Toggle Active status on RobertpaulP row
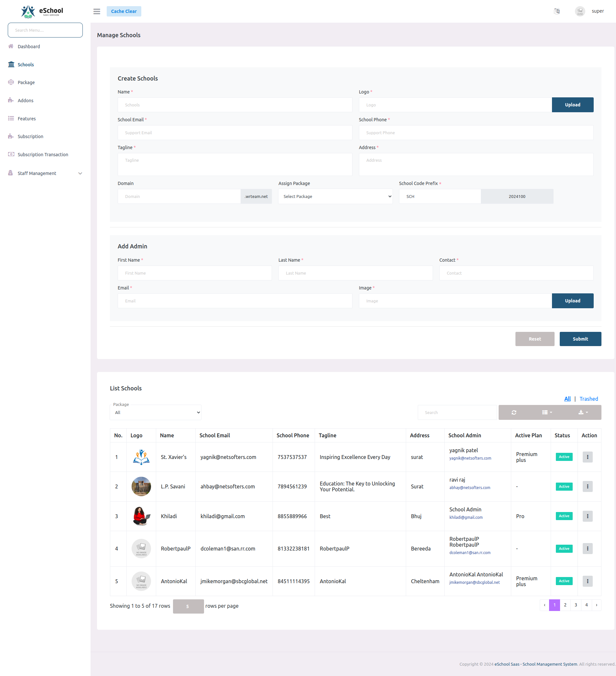616x676 pixels. pyautogui.click(x=564, y=549)
